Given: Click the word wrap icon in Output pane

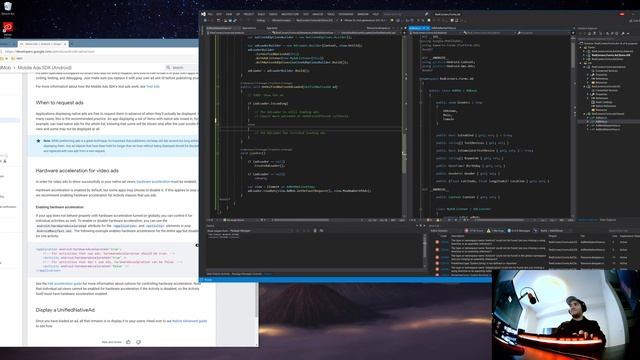Looking at the screenshot, I should coord(322,231).
